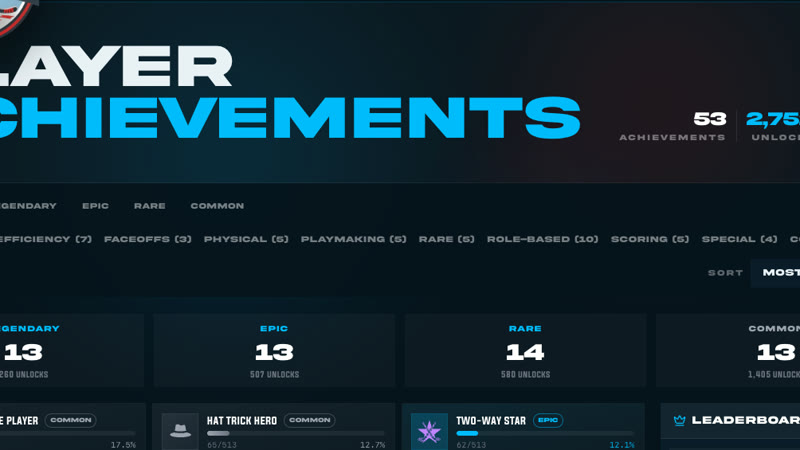
Task: Select the Playmaking (5) category filter
Action: coord(354,239)
